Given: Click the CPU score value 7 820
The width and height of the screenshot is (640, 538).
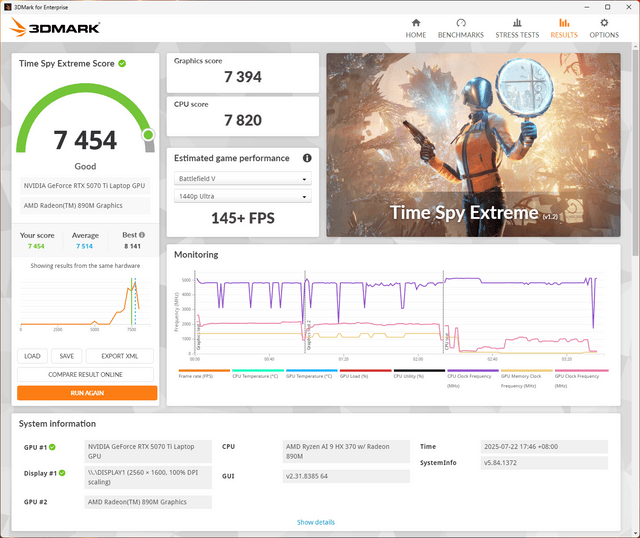Looking at the screenshot, I should point(243,120).
